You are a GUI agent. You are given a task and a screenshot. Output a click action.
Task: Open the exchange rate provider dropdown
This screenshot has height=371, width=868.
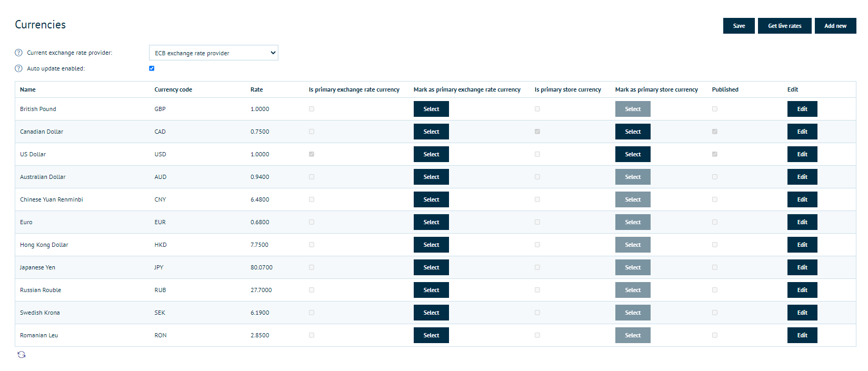pos(214,53)
